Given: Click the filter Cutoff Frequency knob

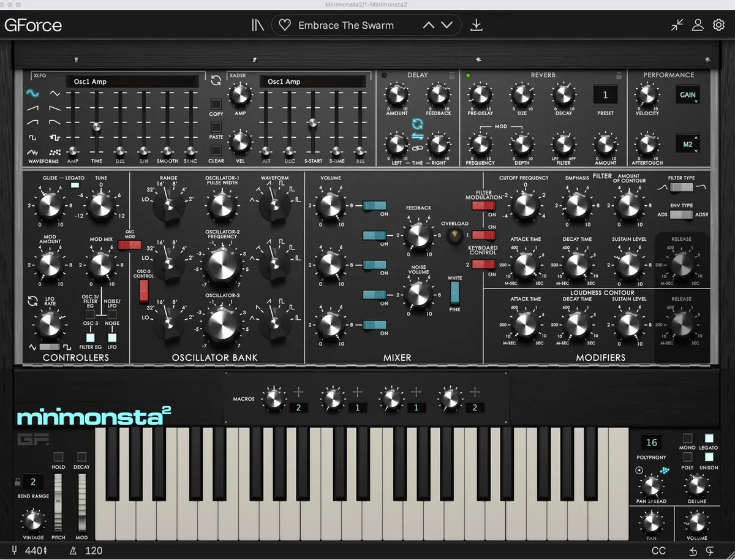Looking at the screenshot, I should coord(524,206).
